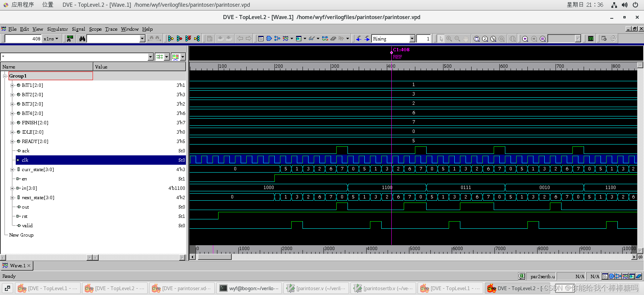This screenshot has width=644, height=295.
Task: Select the Zoom In magnifier tool
Action: coord(449,39)
